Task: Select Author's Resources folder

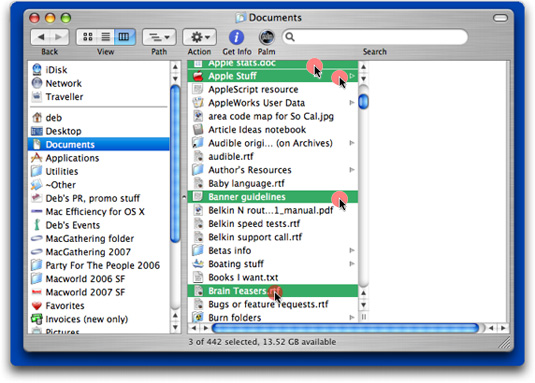Action: click(x=272, y=170)
